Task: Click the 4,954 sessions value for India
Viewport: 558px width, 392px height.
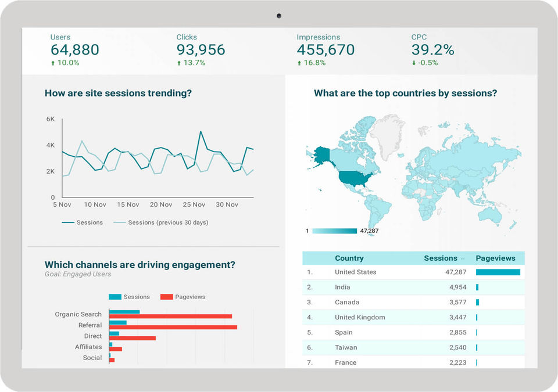Action: (x=457, y=287)
